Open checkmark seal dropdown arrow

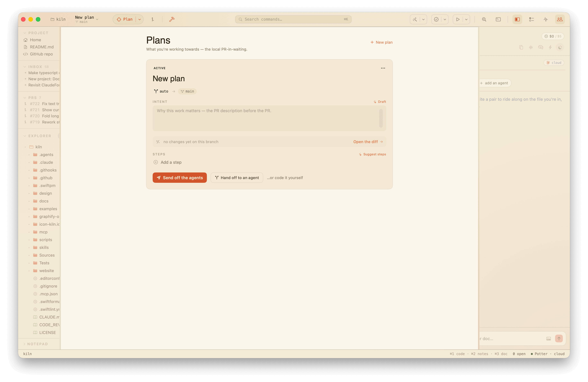click(445, 19)
